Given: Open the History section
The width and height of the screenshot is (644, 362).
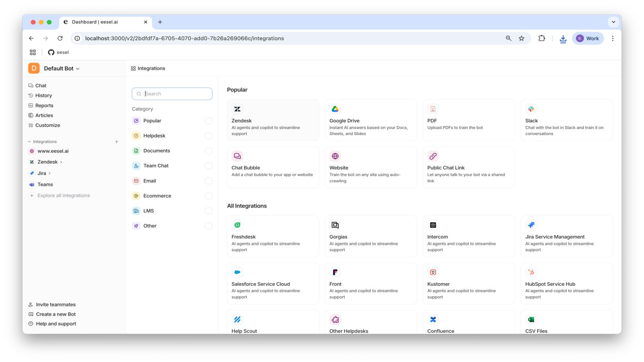Looking at the screenshot, I should 44,95.
